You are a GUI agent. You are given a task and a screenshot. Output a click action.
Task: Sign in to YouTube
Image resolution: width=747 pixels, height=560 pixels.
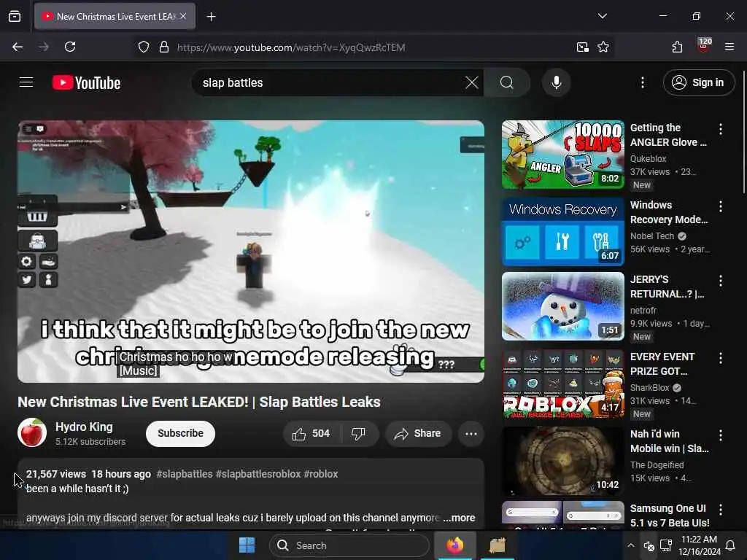pos(699,82)
